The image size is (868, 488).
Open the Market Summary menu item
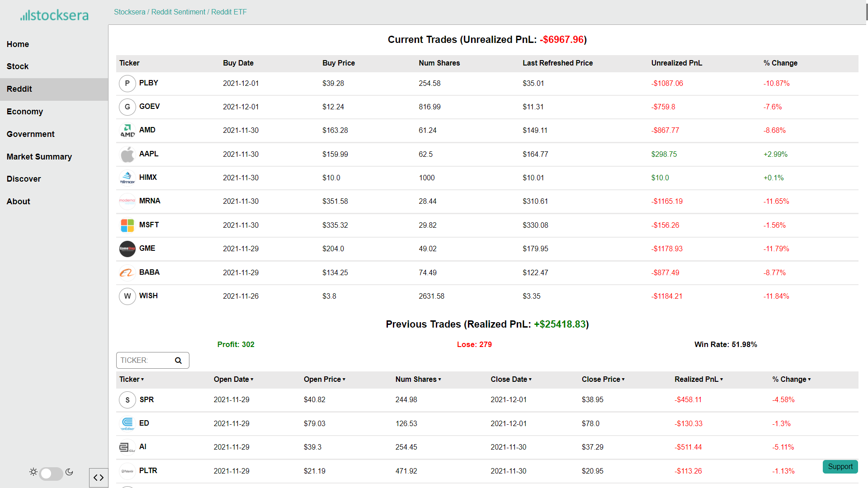click(39, 157)
